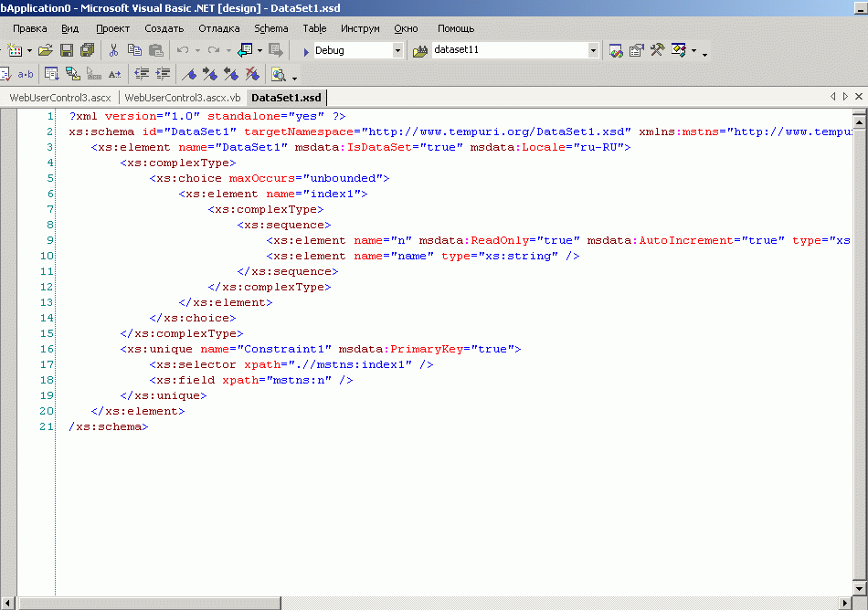This screenshot has height=610, width=868.
Task: Open the dataset11 combo box dropdown arrow
Action: pos(593,50)
